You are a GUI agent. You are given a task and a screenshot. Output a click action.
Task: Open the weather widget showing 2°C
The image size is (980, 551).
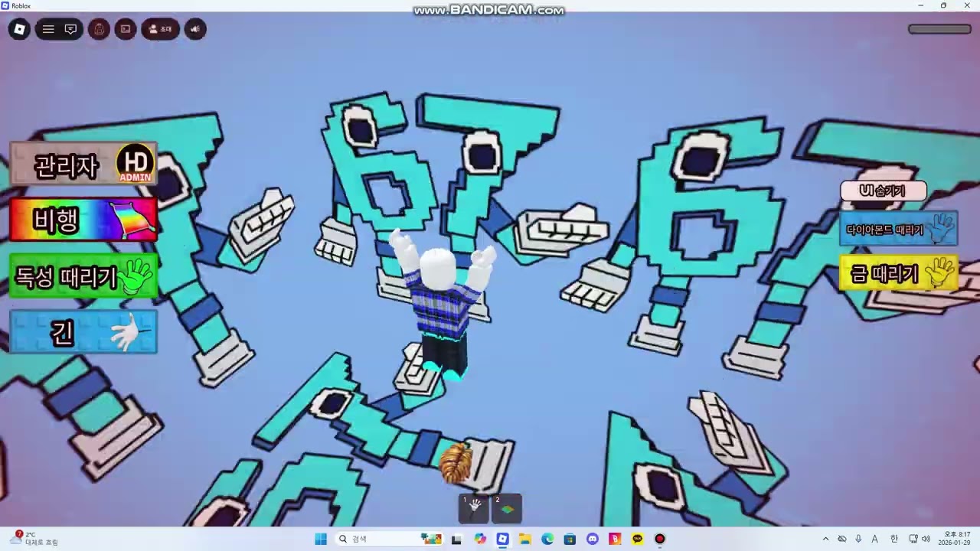[x=35, y=539]
